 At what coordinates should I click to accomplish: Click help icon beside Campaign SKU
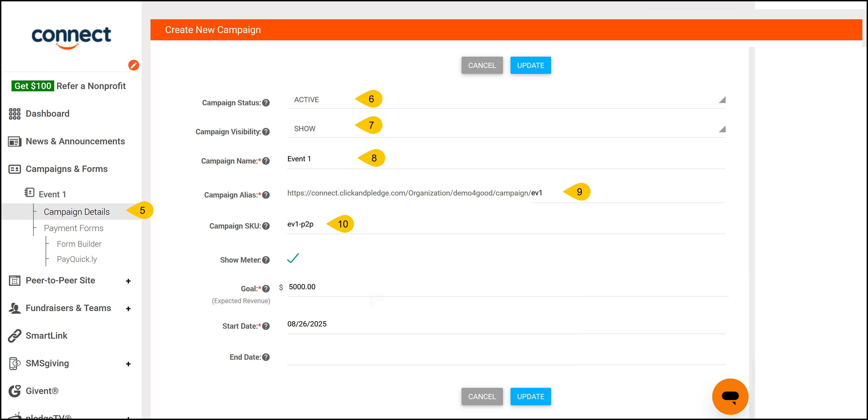tap(266, 226)
